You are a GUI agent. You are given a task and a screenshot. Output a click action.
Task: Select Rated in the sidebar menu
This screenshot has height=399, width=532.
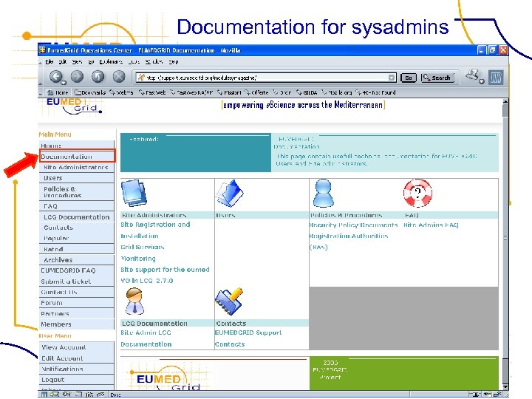click(77, 249)
